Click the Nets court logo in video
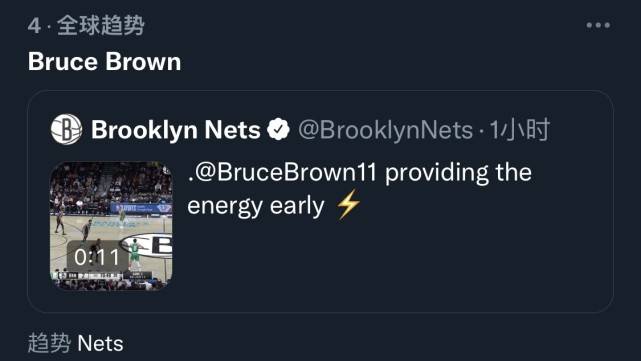 [149, 245]
